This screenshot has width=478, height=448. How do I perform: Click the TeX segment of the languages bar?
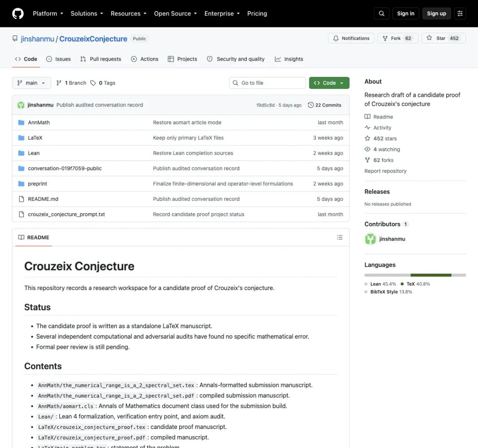coord(431,275)
